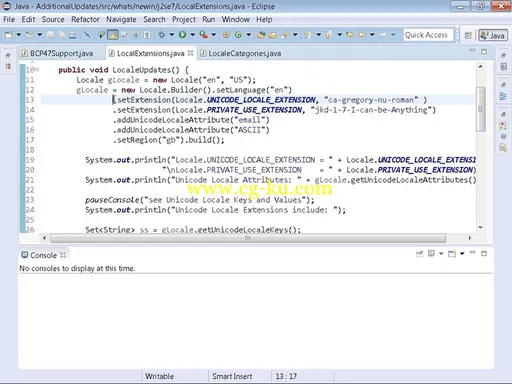The image size is (512, 384).
Task: Click the Back navigation arrow
Action: pos(362,35)
